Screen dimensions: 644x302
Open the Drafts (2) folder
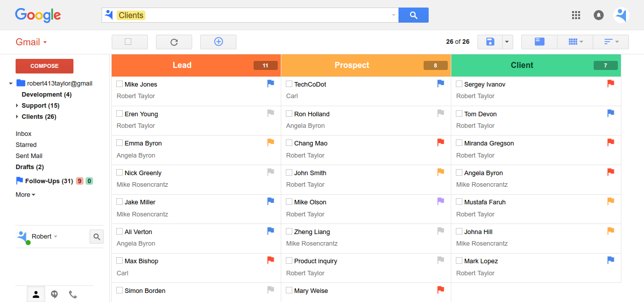pyautogui.click(x=30, y=167)
